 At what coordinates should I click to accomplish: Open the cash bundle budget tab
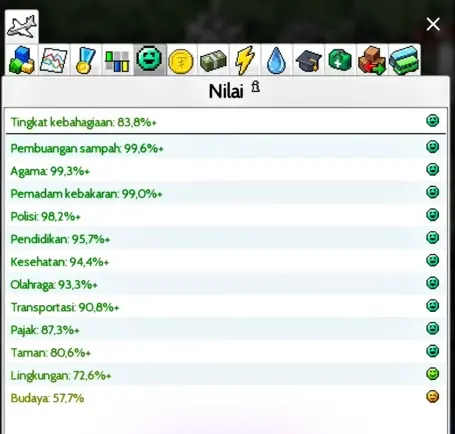[213, 60]
